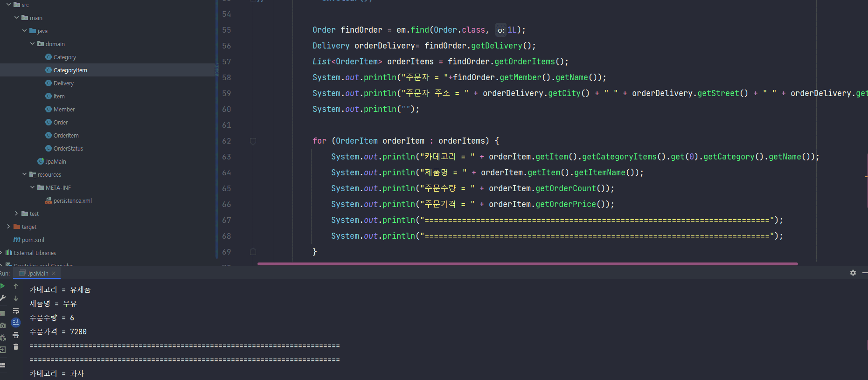The width and height of the screenshot is (868, 380).
Task: Click the Category class icon
Action: click(49, 57)
